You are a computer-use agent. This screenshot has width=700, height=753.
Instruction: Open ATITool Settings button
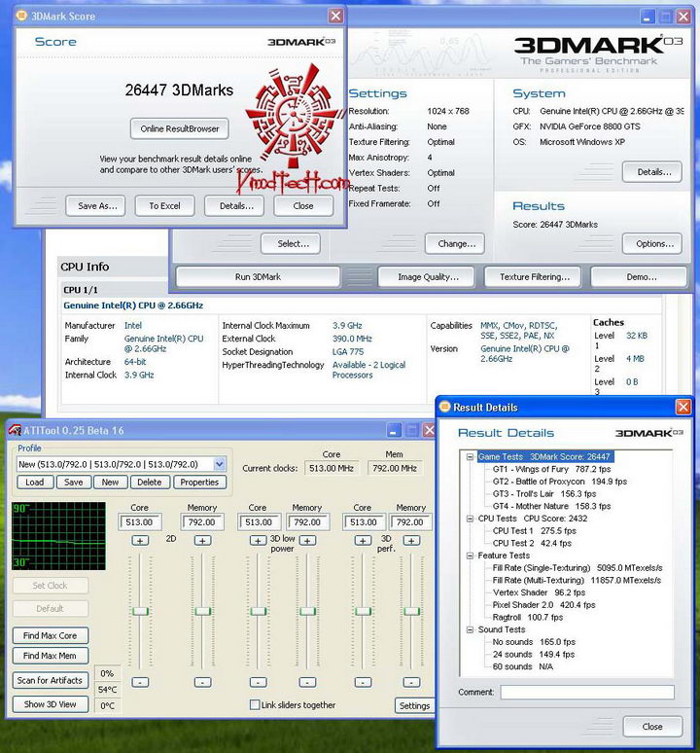[x=414, y=705]
